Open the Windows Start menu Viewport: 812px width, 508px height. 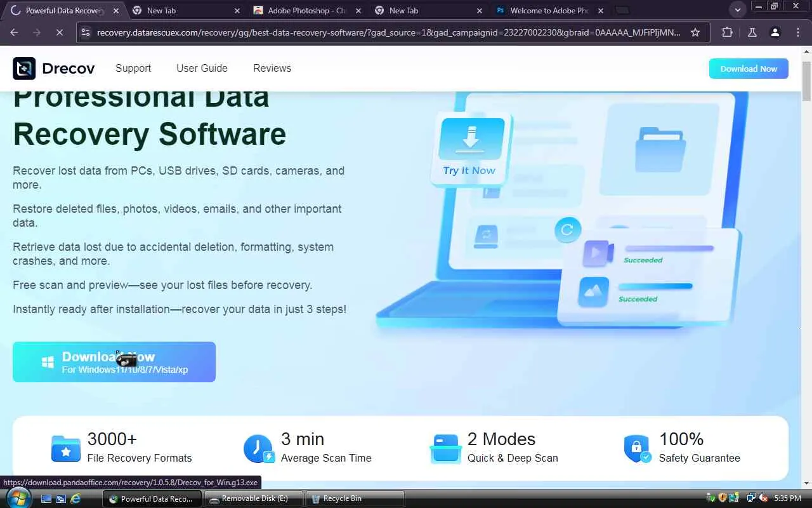pos(17,498)
